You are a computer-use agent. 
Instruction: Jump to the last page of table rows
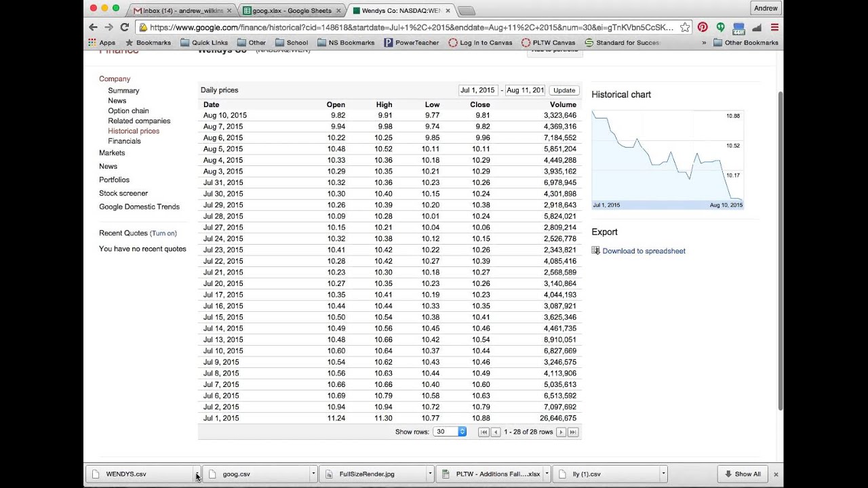573,432
